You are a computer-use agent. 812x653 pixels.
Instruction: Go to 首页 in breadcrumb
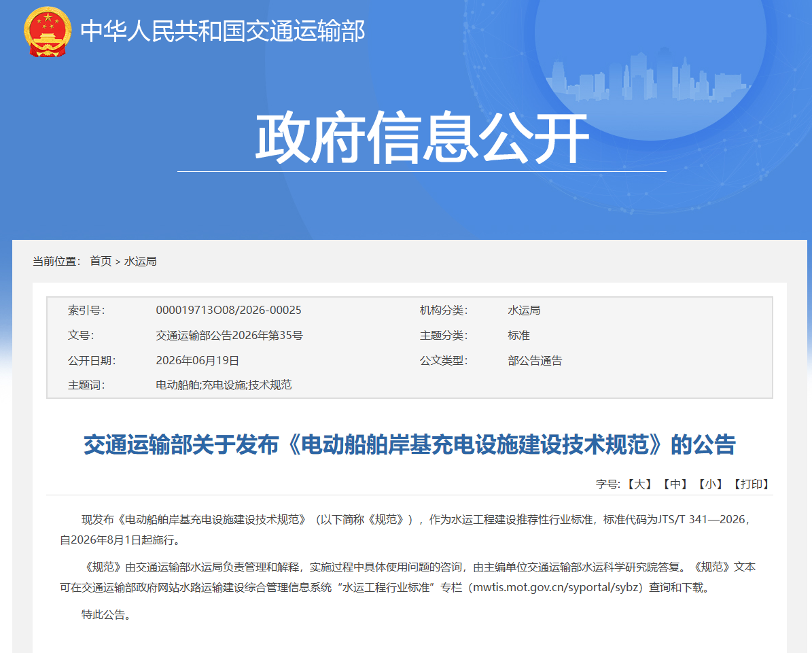101,262
